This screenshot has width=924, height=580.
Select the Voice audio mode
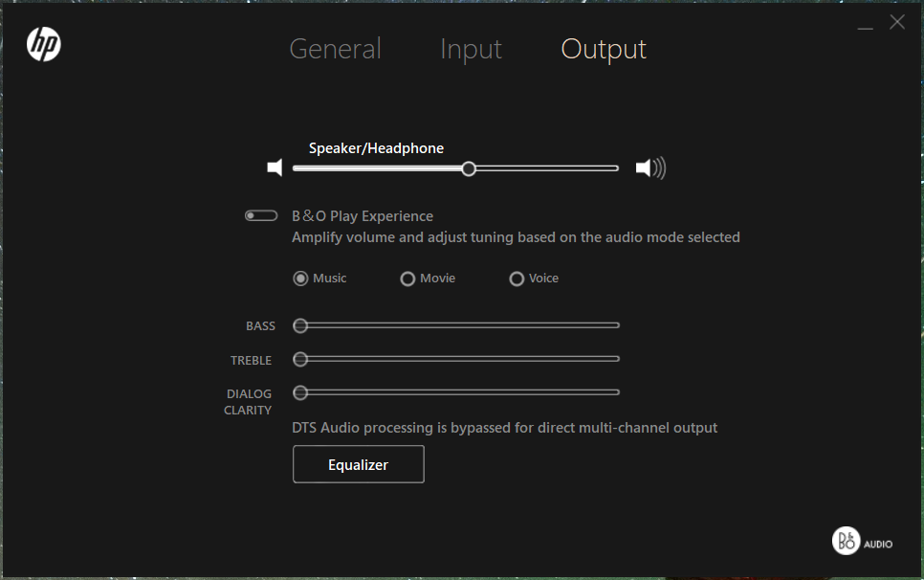pyautogui.click(x=517, y=279)
